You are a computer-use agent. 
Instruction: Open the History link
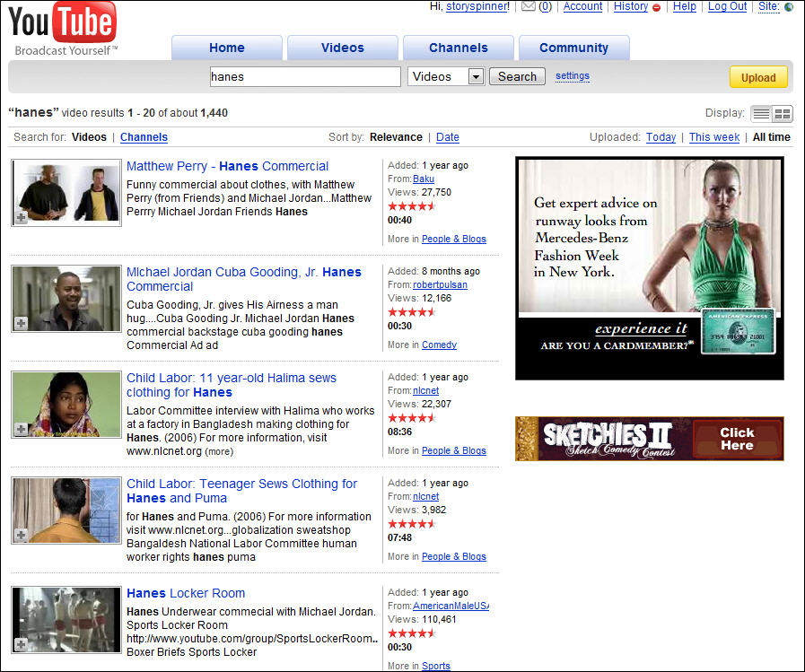(631, 6)
